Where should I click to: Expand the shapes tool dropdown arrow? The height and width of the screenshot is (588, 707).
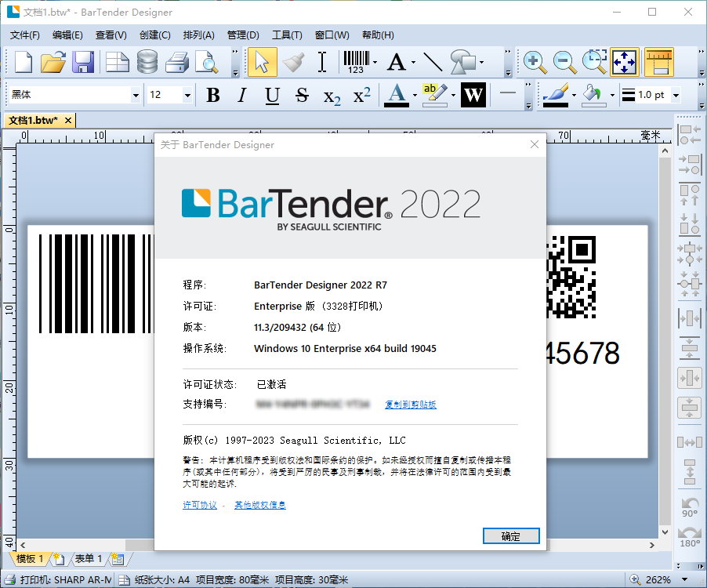tap(482, 62)
